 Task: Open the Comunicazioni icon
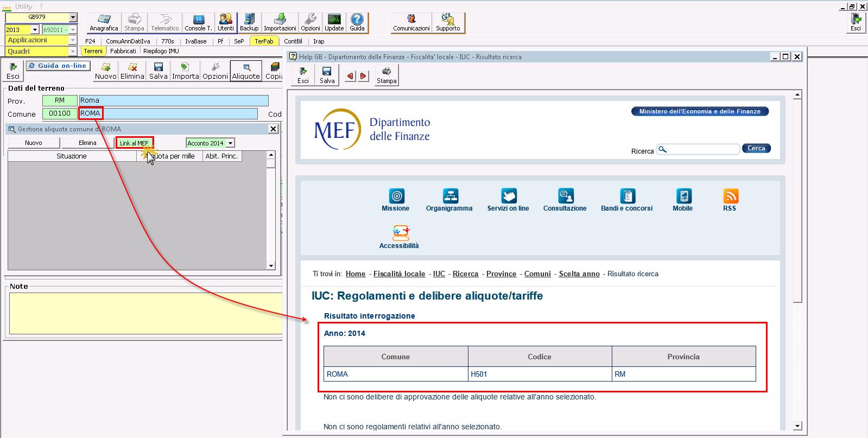point(411,23)
